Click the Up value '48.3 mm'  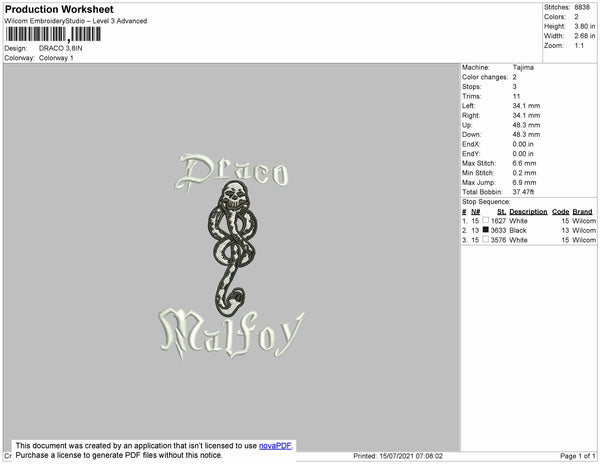coord(526,125)
